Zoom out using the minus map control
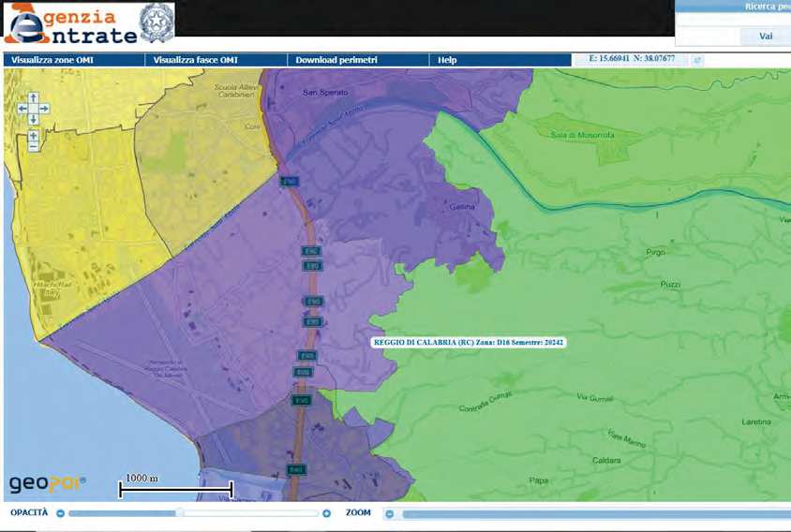Image resolution: width=791 pixels, height=532 pixels. [33, 147]
